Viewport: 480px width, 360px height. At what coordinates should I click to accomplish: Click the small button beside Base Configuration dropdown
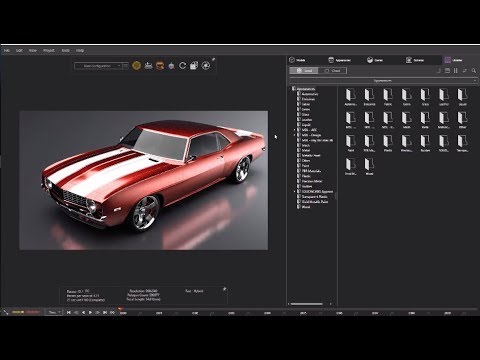point(125,66)
